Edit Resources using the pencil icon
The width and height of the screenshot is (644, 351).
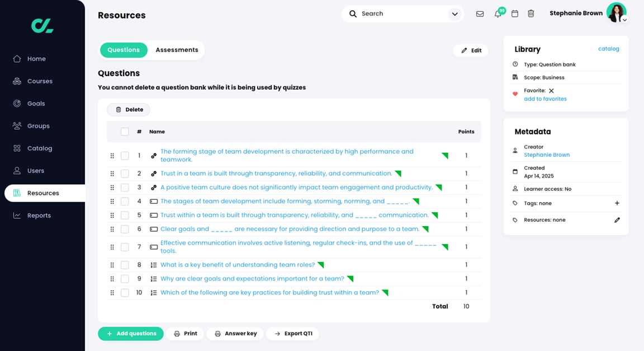pos(617,220)
